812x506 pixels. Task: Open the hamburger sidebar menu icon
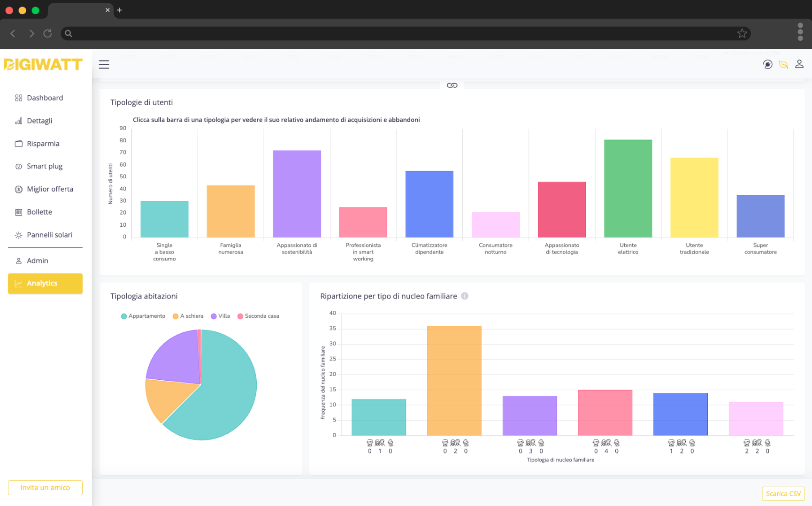coord(104,65)
